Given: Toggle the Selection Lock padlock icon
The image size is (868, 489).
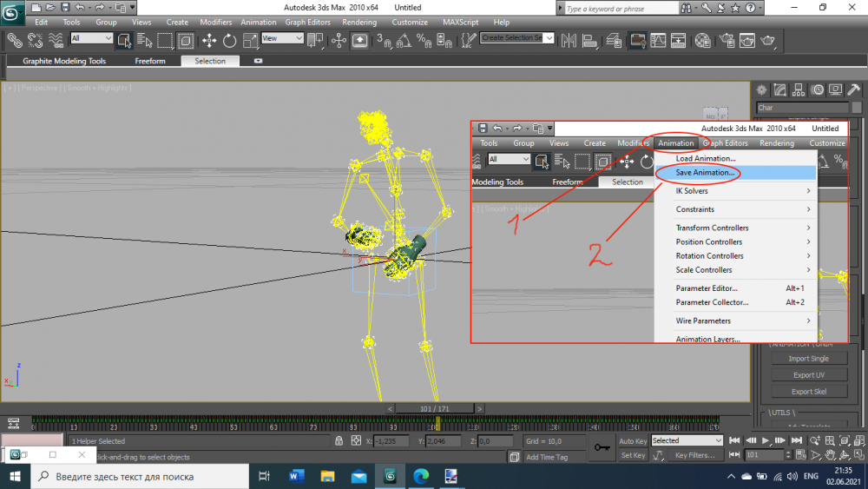Looking at the screenshot, I should point(339,441).
